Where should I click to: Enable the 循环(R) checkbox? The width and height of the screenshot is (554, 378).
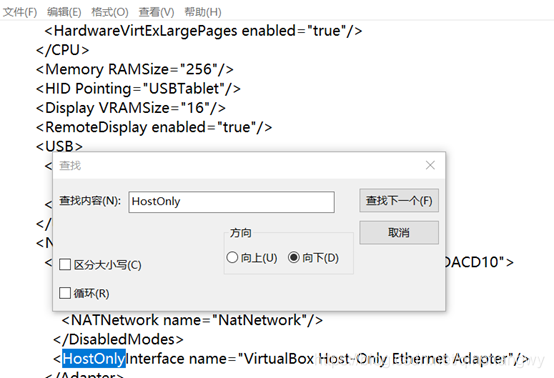click(x=65, y=293)
